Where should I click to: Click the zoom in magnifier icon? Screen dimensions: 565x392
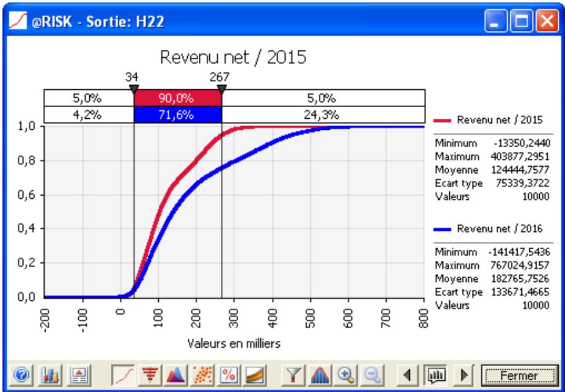pos(345,374)
